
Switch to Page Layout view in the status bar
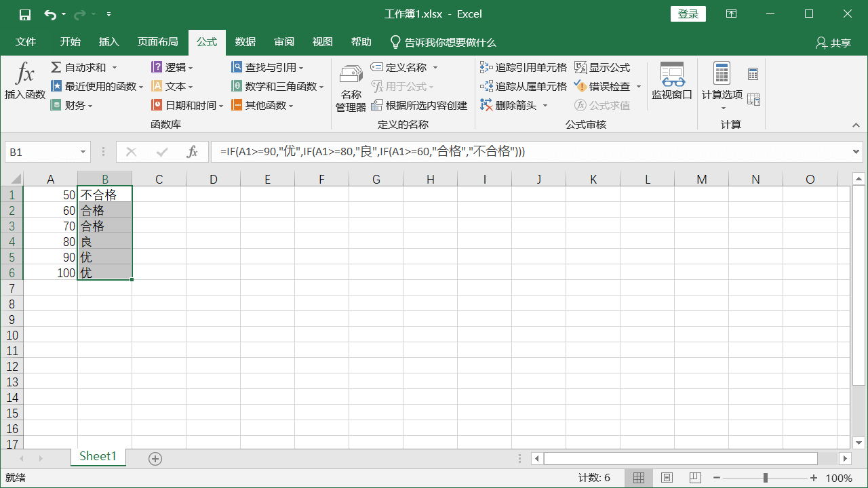[667, 478]
